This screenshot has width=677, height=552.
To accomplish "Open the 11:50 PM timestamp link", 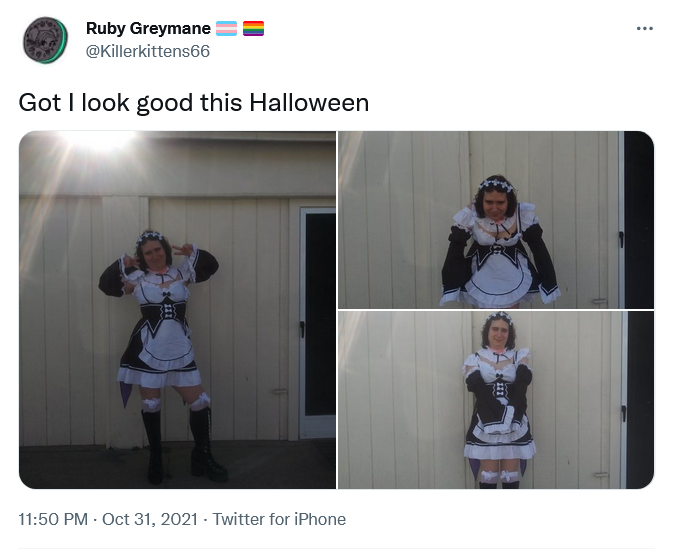I will 53,519.
